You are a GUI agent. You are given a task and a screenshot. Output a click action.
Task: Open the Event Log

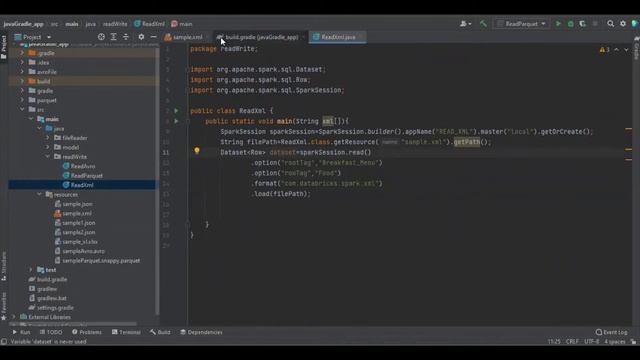611,332
